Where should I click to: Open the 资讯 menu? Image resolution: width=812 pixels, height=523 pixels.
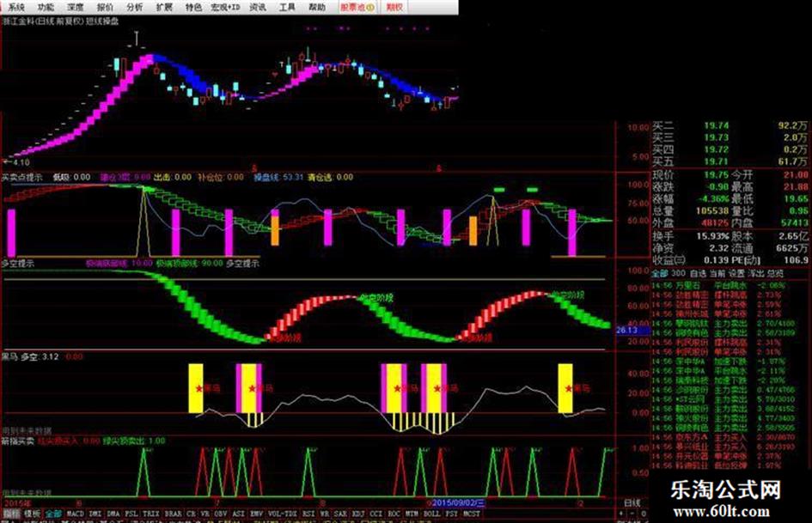258,7
